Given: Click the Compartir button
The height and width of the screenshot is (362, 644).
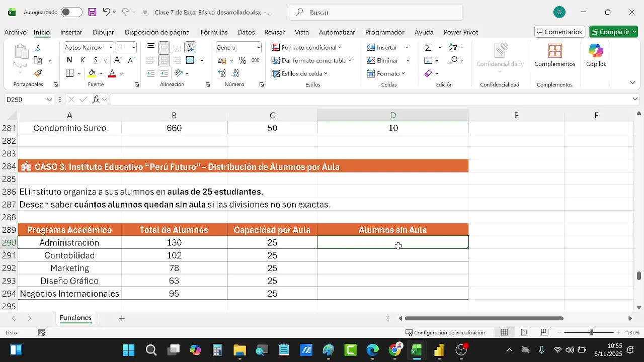Looking at the screenshot, I should [614, 32].
